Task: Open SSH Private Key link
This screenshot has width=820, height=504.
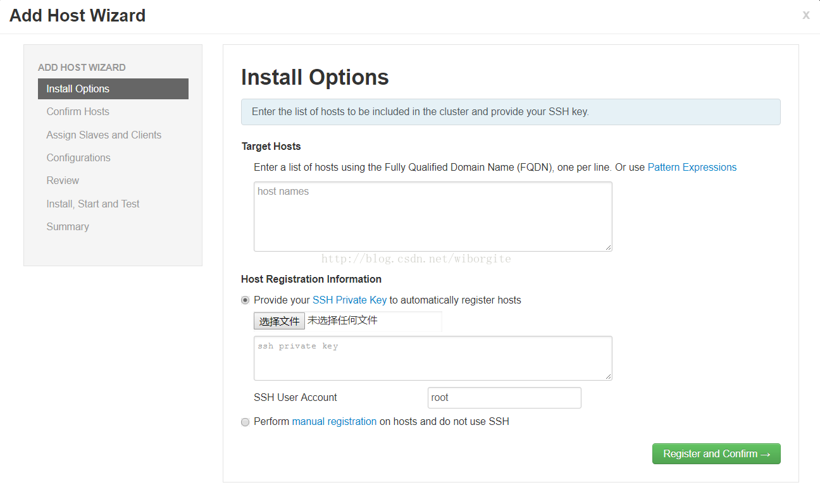Action: pyautogui.click(x=349, y=300)
